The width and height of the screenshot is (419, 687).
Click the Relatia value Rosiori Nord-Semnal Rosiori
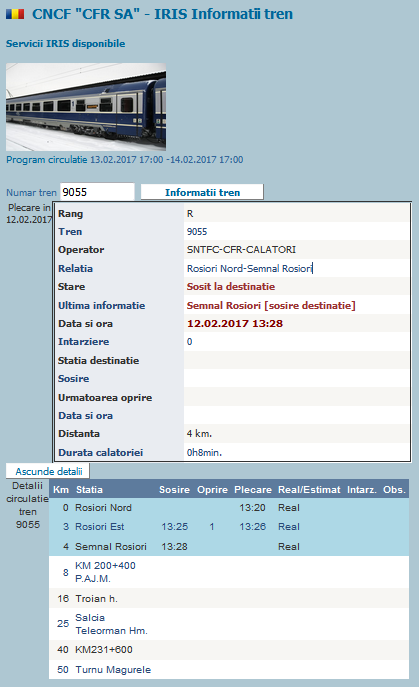(x=249, y=268)
